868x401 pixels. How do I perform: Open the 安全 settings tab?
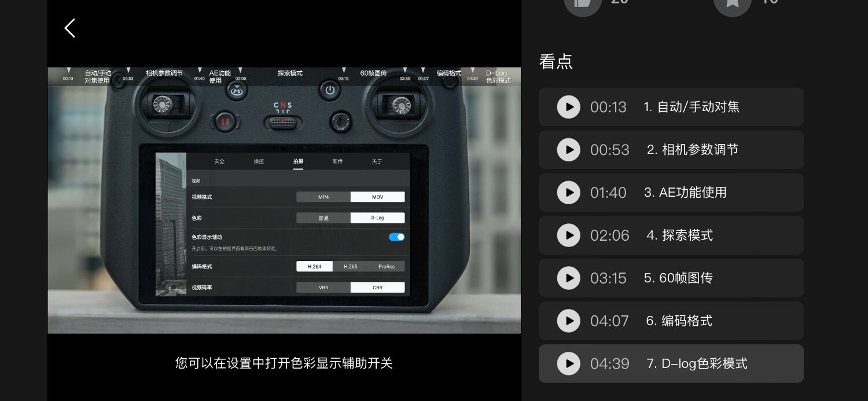(x=219, y=161)
